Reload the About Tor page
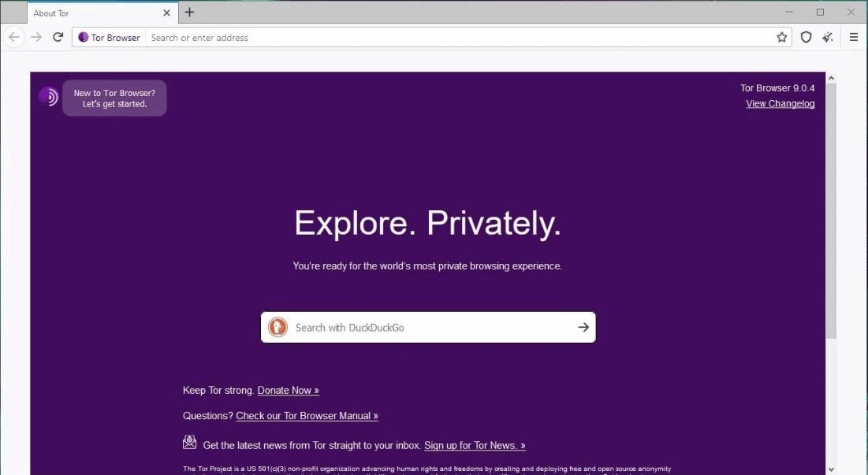Image resolution: width=868 pixels, height=475 pixels. click(58, 37)
